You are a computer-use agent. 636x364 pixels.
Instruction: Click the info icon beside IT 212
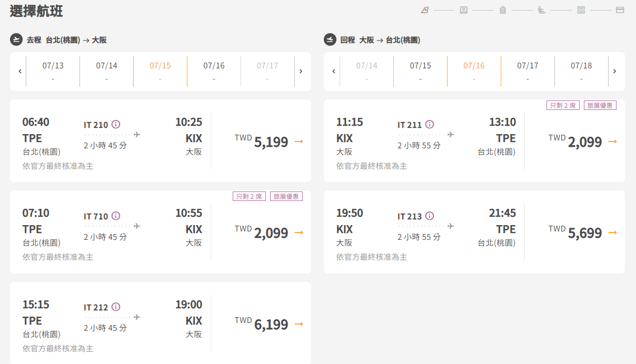[116, 307]
